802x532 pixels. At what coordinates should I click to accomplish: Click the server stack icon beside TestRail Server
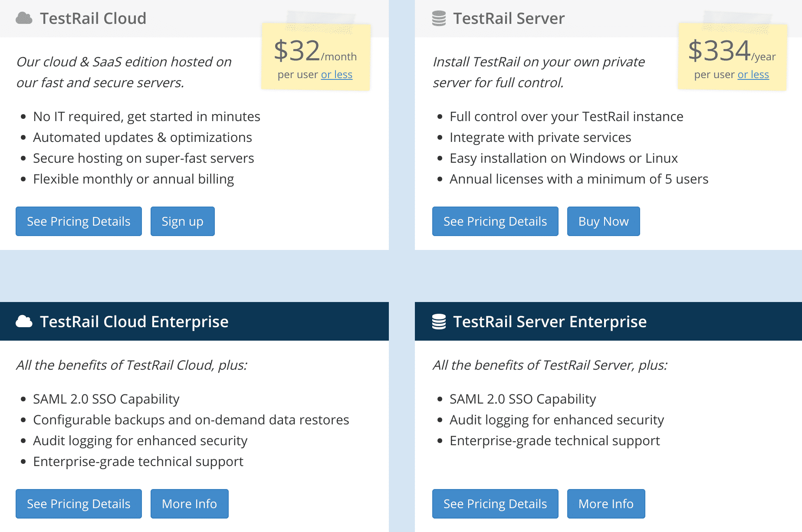pos(438,18)
